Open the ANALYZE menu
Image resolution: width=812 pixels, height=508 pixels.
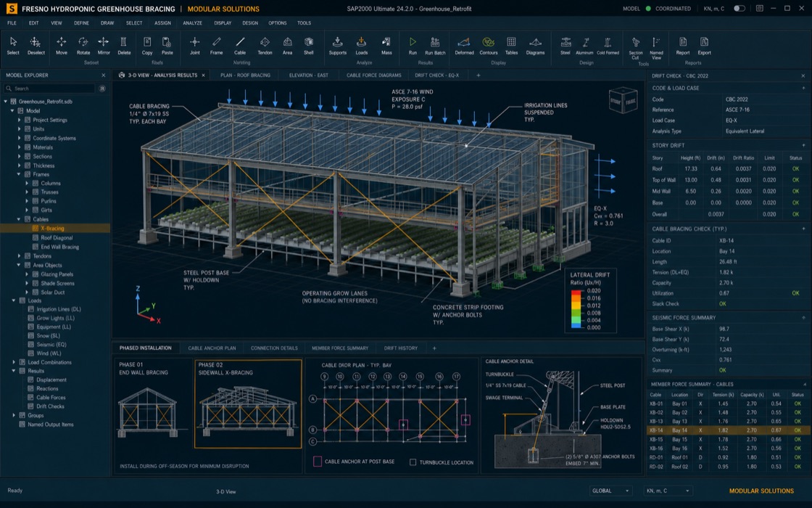pyautogui.click(x=192, y=22)
